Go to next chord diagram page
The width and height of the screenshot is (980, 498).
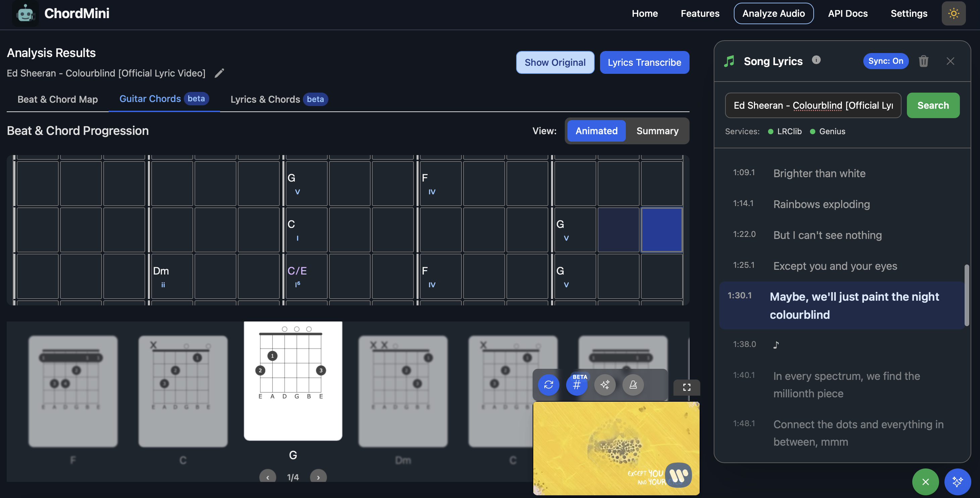coord(318,477)
